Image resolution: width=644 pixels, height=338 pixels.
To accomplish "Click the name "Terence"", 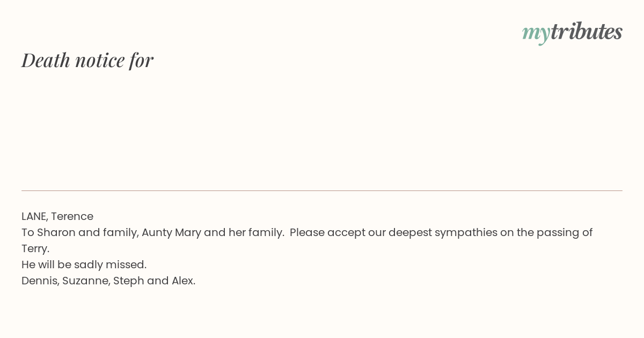I will (x=72, y=216).
